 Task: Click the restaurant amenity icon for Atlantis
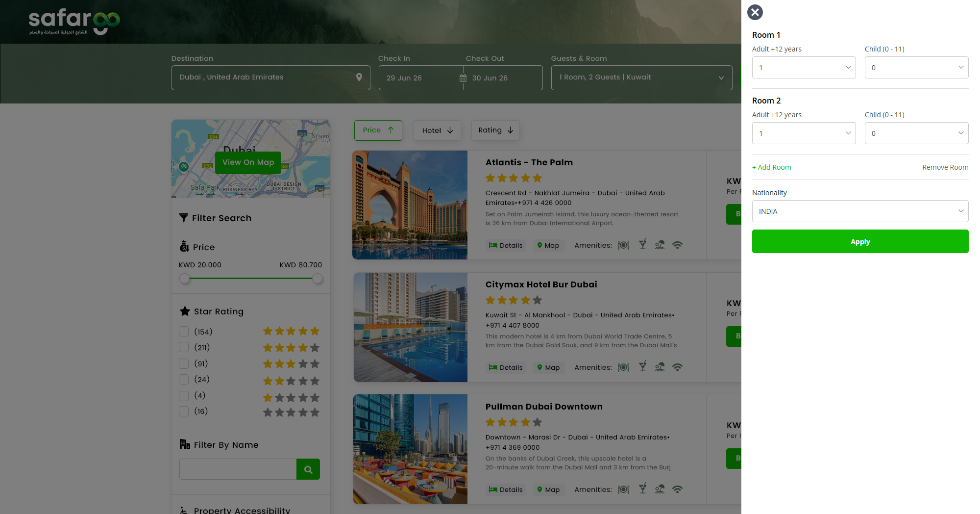(x=623, y=245)
